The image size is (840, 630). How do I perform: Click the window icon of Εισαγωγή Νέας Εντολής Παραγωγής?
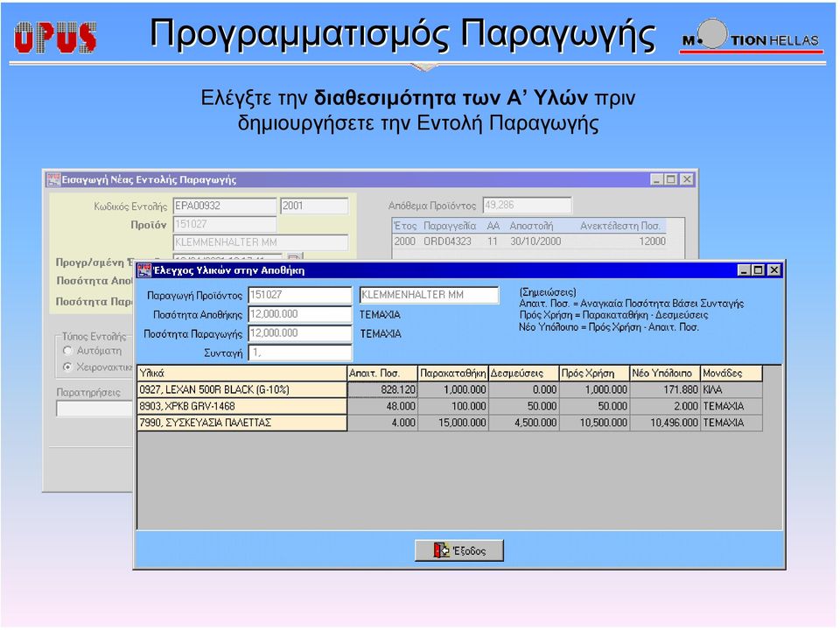(53, 178)
